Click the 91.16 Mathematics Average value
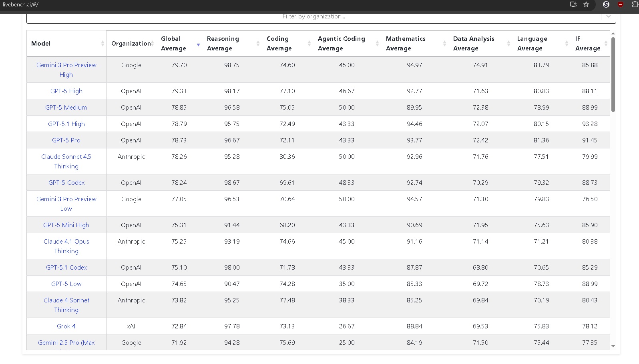 (414, 242)
